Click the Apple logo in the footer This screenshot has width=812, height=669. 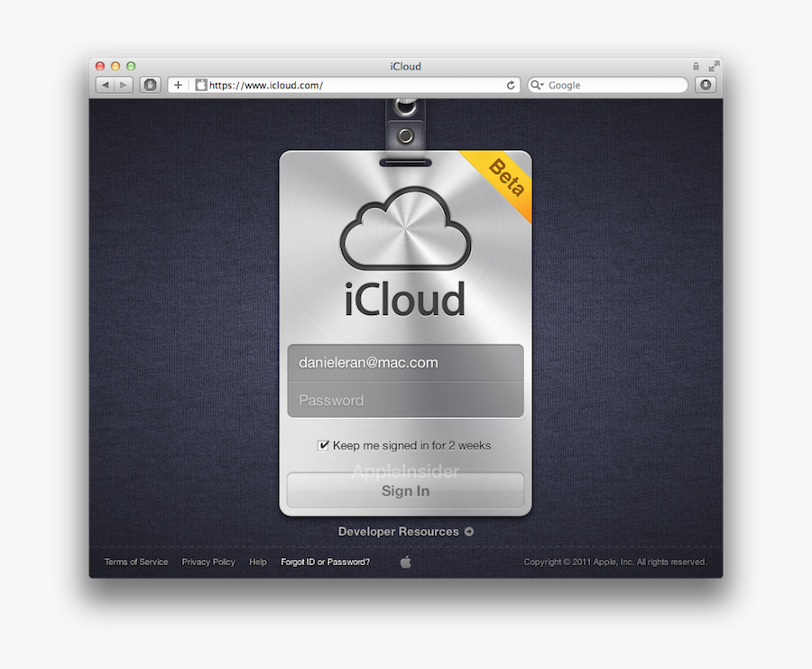405,562
